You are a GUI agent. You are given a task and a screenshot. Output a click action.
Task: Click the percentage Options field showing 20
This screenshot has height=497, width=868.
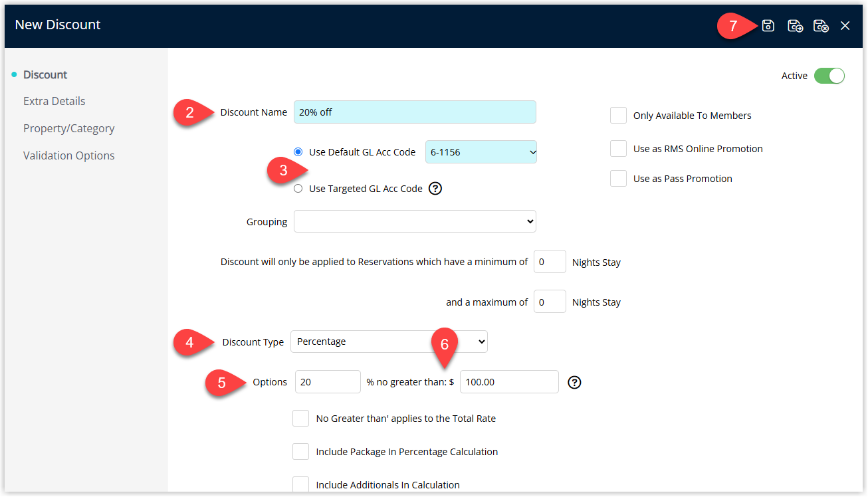[328, 381]
